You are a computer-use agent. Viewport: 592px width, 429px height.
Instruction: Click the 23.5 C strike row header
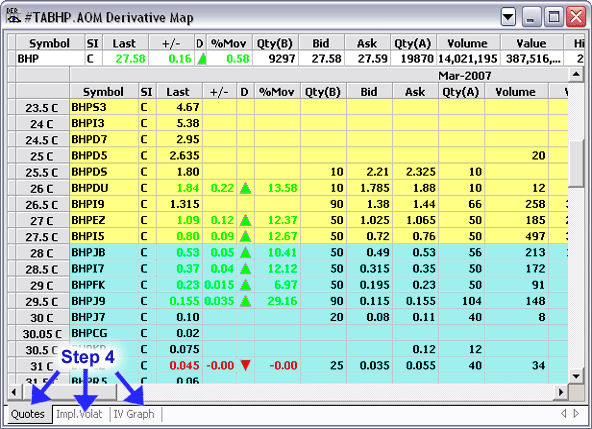click(x=42, y=108)
